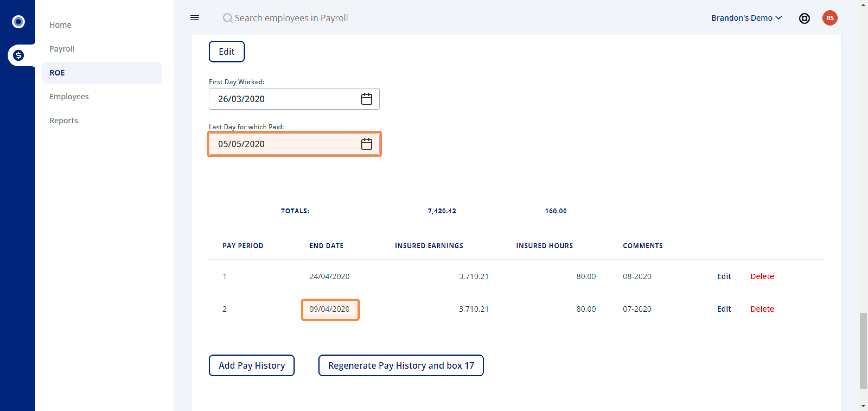Viewport: 868px width, 411px height.
Task: Go to Home in sidebar
Action: tap(60, 25)
